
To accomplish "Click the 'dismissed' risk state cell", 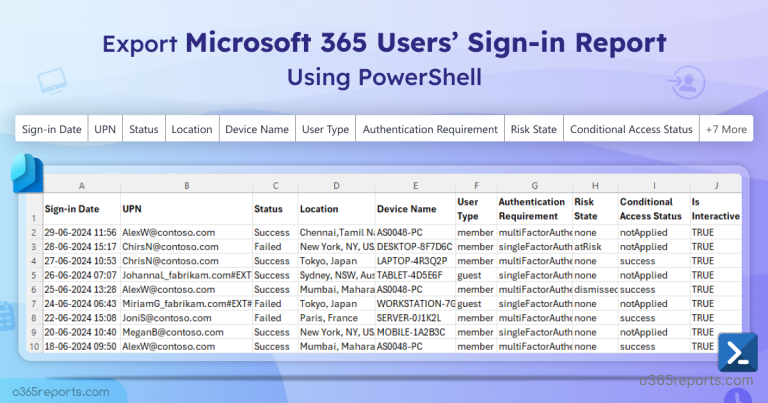I will 595,289.
